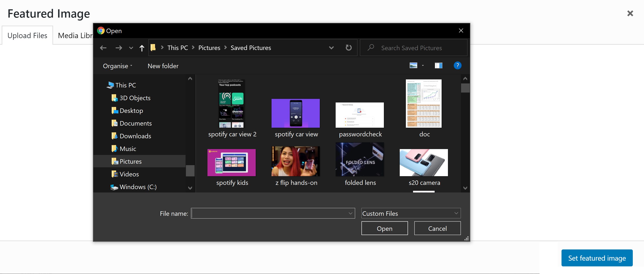Select This PC in address breadcrumb
Image resolution: width=644 pixels, height=274 pixels.
177,48
